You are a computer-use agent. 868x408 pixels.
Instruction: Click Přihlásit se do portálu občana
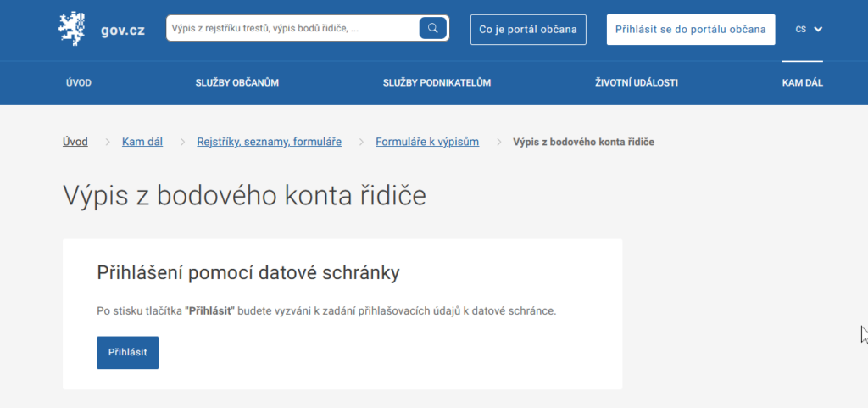click(x=691, y=29)
